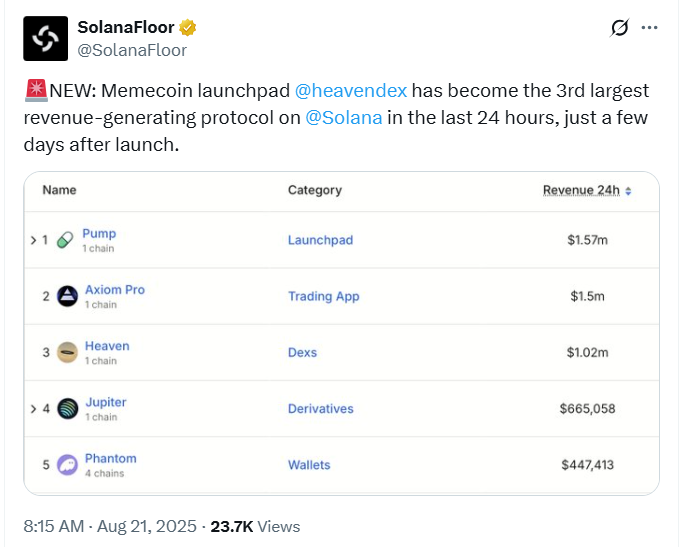Viewport: 681px width, 547px height.
Task: Click the gold verified badge
Action: tap(187, 28)
